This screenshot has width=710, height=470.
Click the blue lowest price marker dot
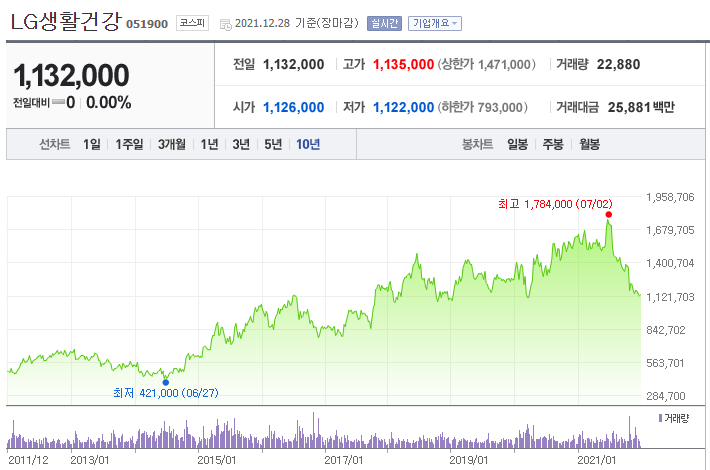pos(166,382)
